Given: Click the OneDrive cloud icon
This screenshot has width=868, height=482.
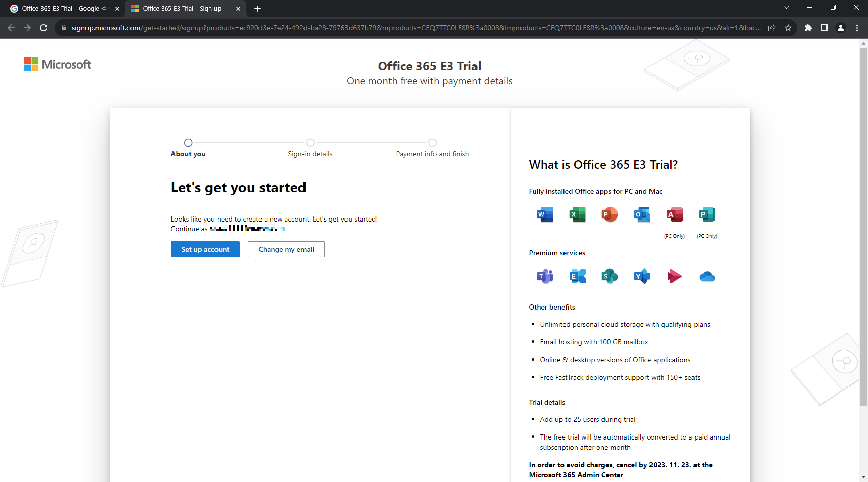Looking at the screenshot, I should [x=707, y=276].
